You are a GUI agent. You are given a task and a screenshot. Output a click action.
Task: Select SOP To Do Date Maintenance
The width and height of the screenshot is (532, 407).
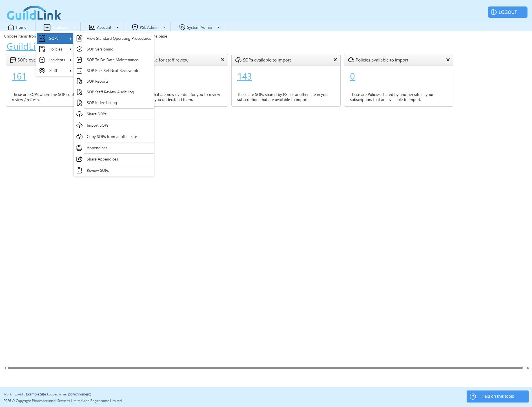click(x=114, y=60)
